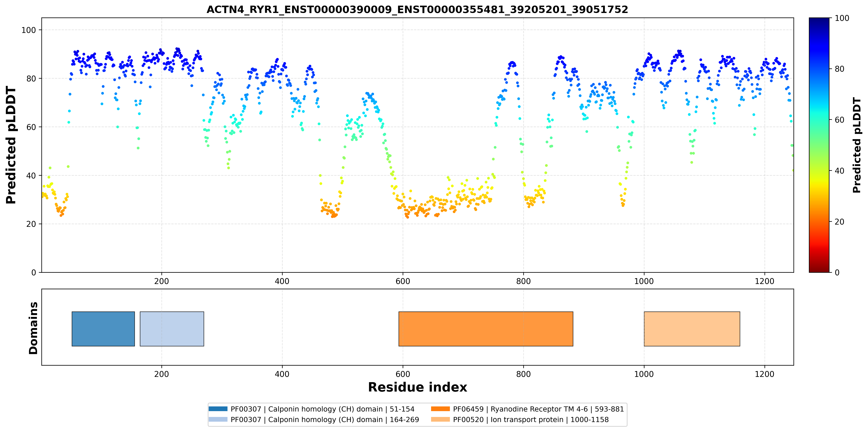868x432 pixels.
Task: Click the light blue CH domain bar
Action: click(172, 329)
